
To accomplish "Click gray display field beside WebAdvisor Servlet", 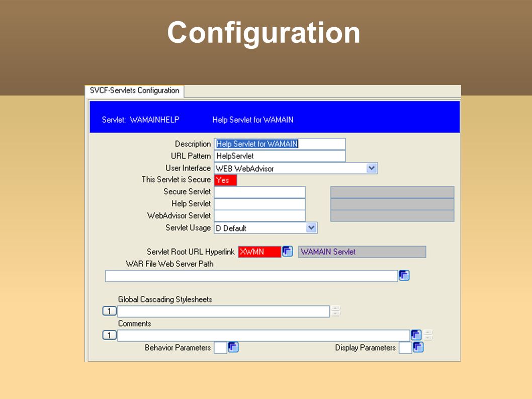I will pyautogui.click(x=392, y=216).
